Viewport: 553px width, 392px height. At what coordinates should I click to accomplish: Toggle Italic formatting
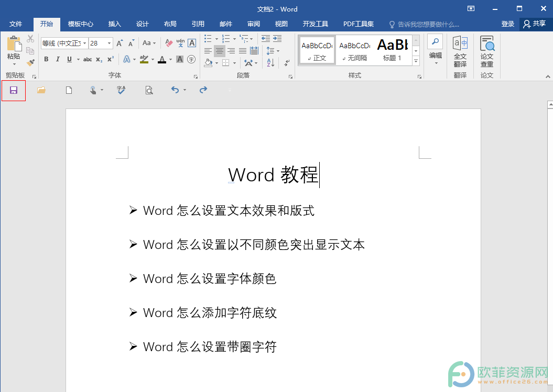[x=58, y=59]
